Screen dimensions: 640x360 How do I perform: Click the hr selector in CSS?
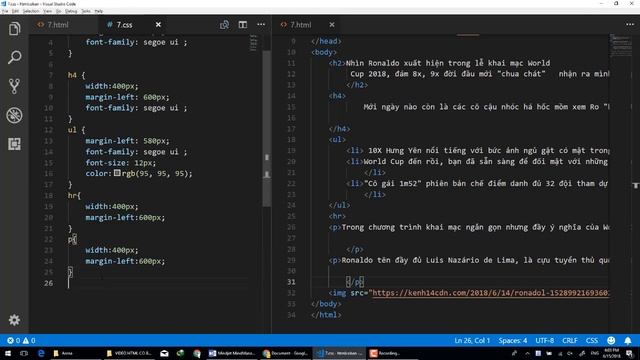[72, 196]
